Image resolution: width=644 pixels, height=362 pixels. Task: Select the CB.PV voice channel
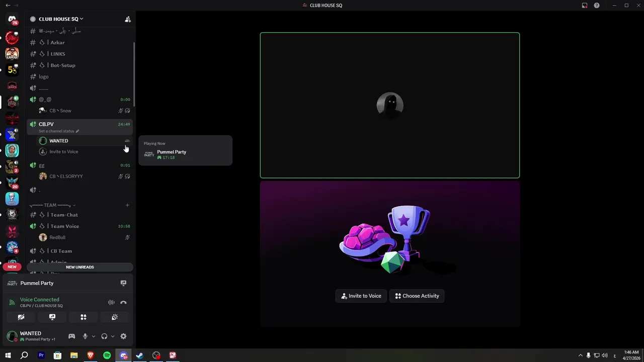click(x=80, y=124)
